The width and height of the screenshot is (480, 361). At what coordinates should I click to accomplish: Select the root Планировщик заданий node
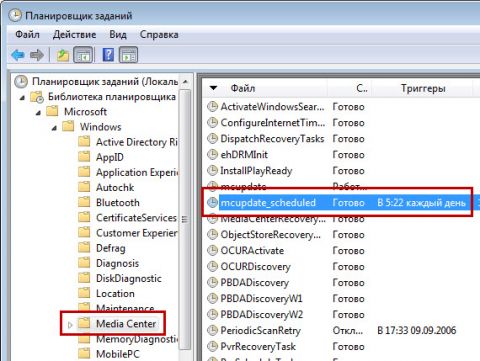pyautogui.click(x=105, y=81)
